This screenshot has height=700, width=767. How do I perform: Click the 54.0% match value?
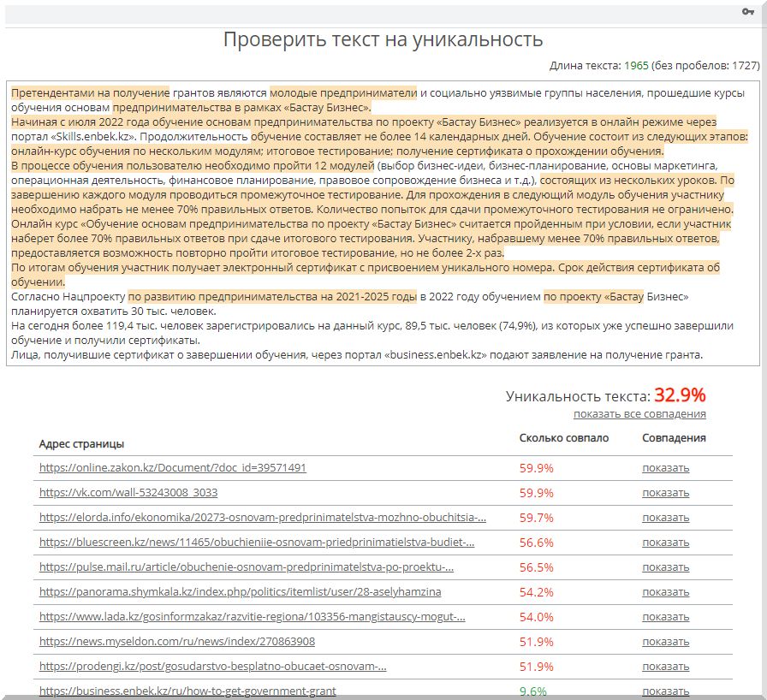pyautogui.click(x=536, y=617)
